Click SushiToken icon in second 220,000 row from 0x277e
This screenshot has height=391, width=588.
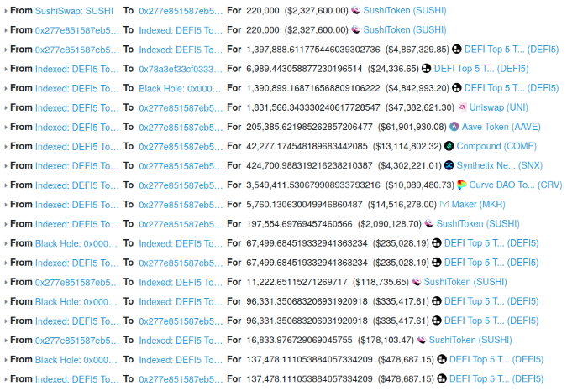pos(356,30)
